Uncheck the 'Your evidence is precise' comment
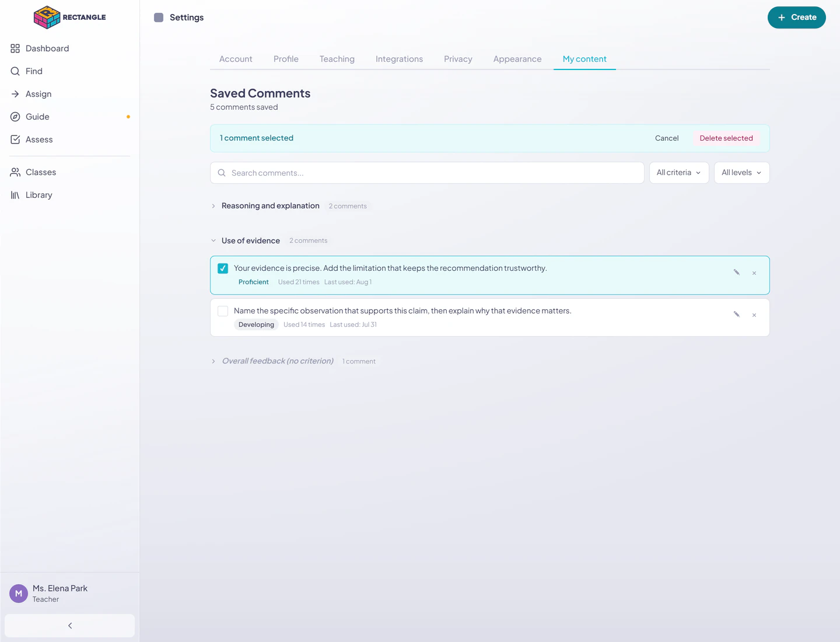This screenshot has height=642, width=840. pyautogui.click(x=223, y=268)
